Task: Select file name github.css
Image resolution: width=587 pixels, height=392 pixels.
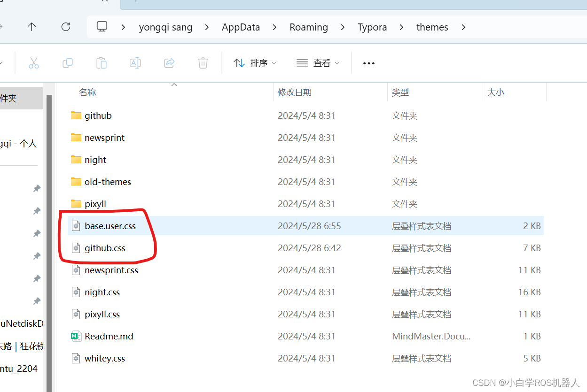Action: [105, 248]
